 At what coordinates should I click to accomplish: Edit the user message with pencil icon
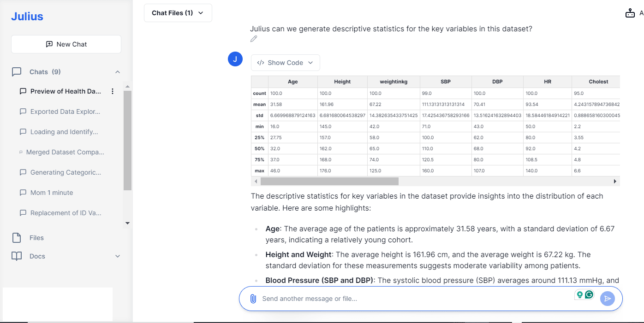tap(254, 39)
